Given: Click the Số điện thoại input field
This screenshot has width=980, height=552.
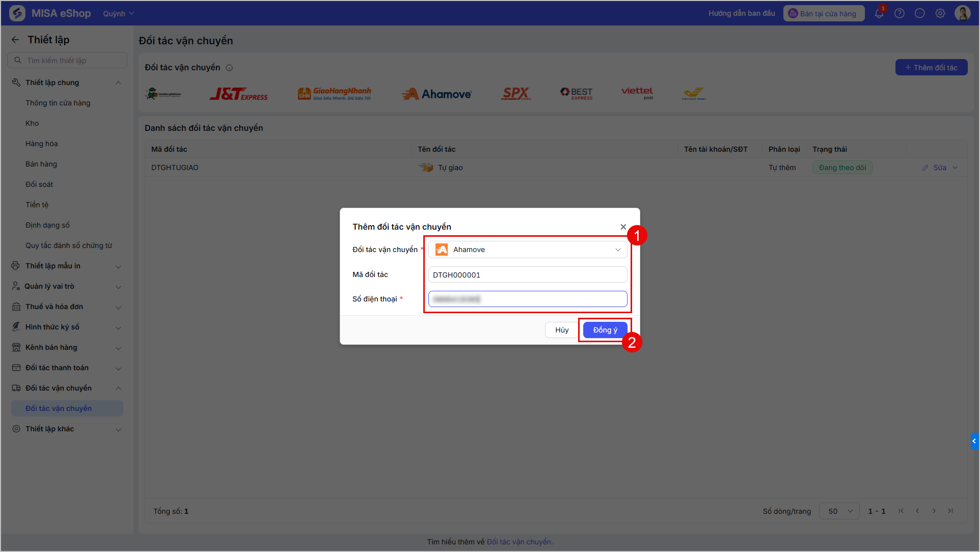Looking at the screenshot, I should pyautogui.click(x=528, y=299).
